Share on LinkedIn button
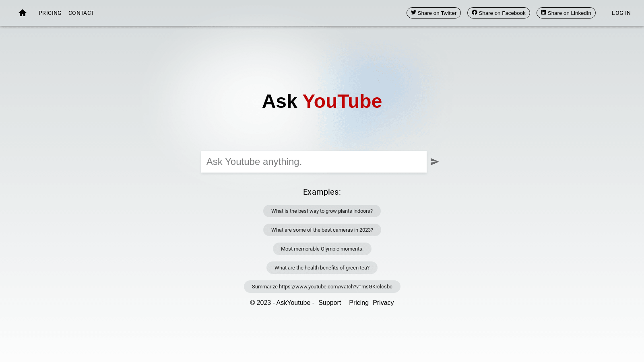The width and height of the screenshot is (644, 362). click(x=566, y=13)
